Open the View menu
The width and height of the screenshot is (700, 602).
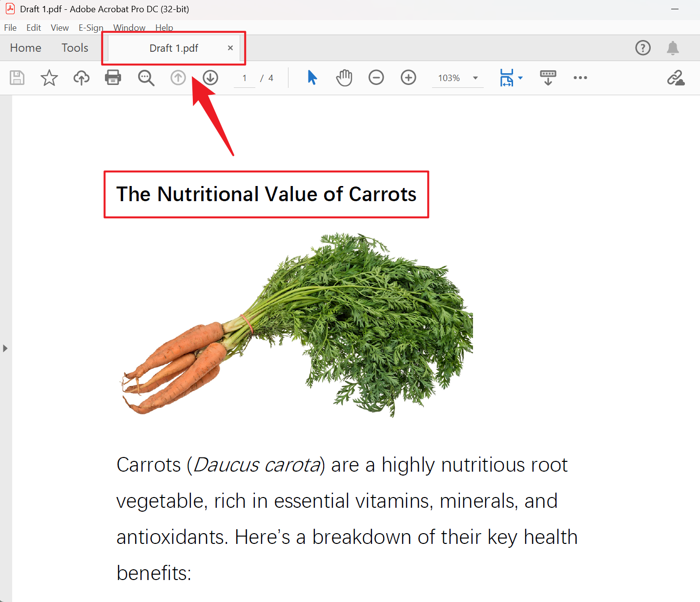pyautogui.click(x=60, y=28)
